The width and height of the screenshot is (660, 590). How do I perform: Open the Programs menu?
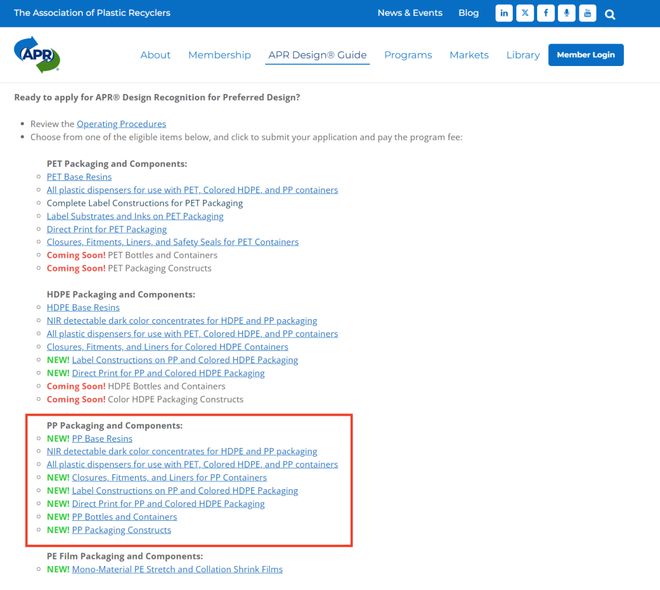click(x=408, y=55)
